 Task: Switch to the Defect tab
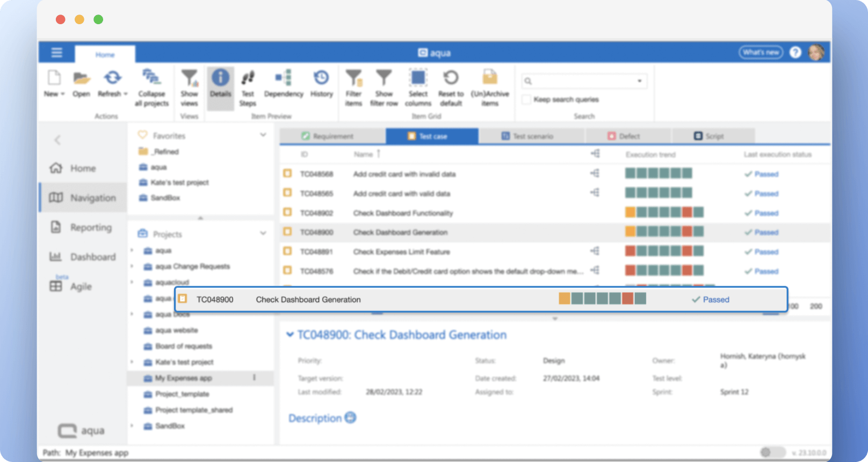click(628, 136)
